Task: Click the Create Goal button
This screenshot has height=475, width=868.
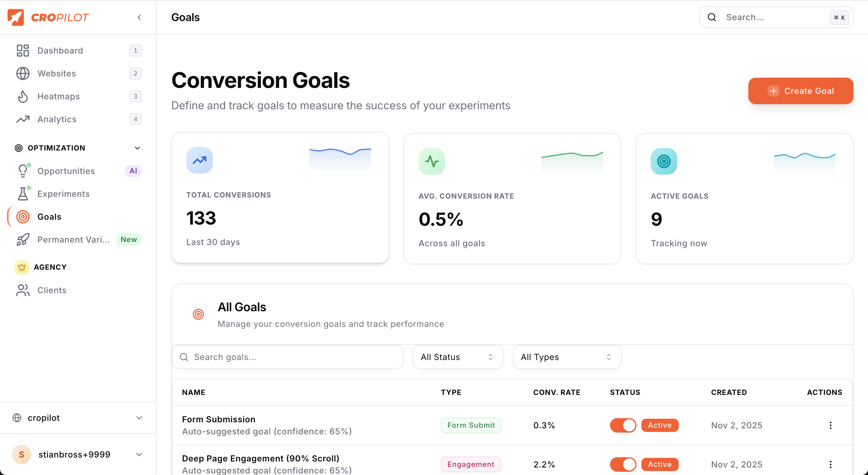Action: [x=800, y=91]
